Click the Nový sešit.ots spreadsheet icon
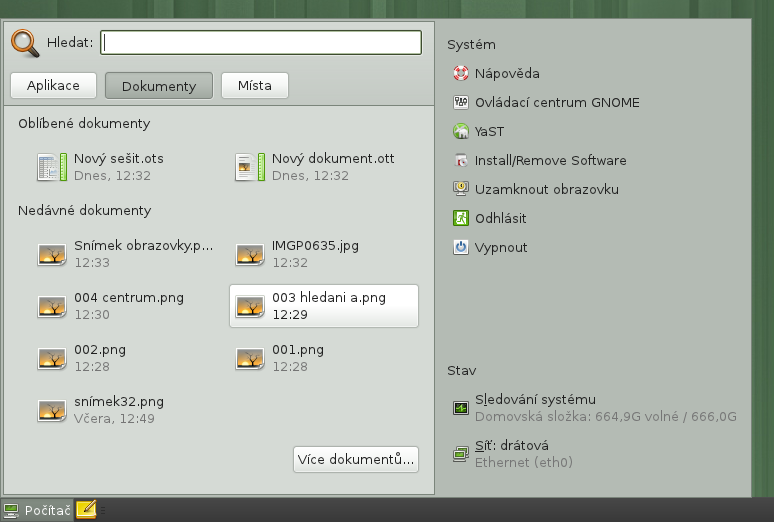This screenshot has height=522, width=774. (52, 167)
